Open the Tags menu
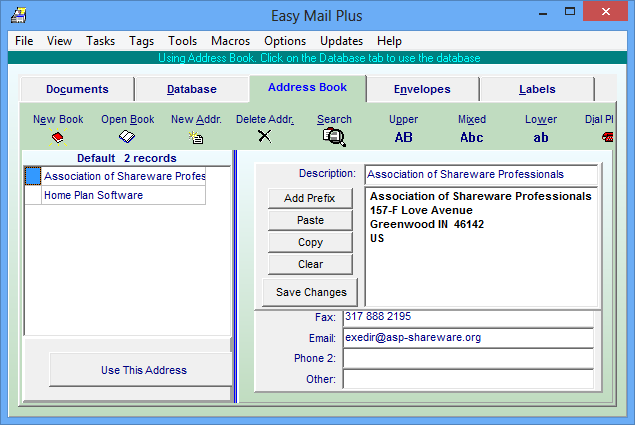The height and width of the screenshot is (425, 635). [x=141, y=41]
